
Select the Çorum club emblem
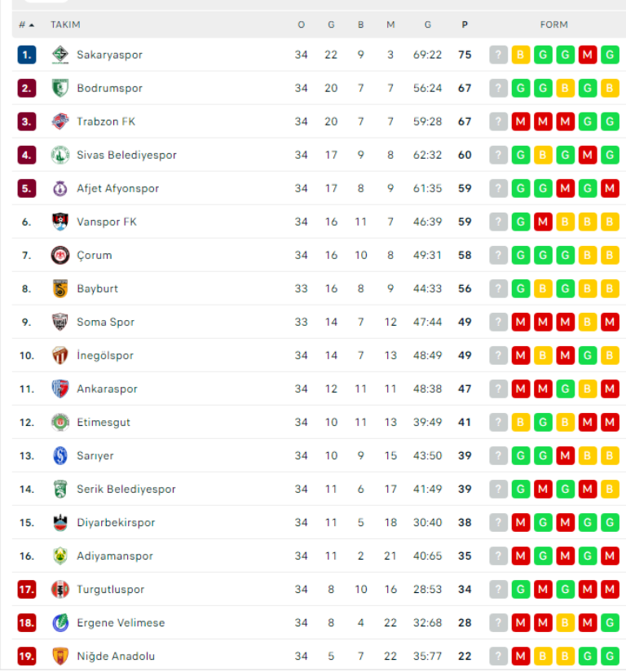click(60, 256)
